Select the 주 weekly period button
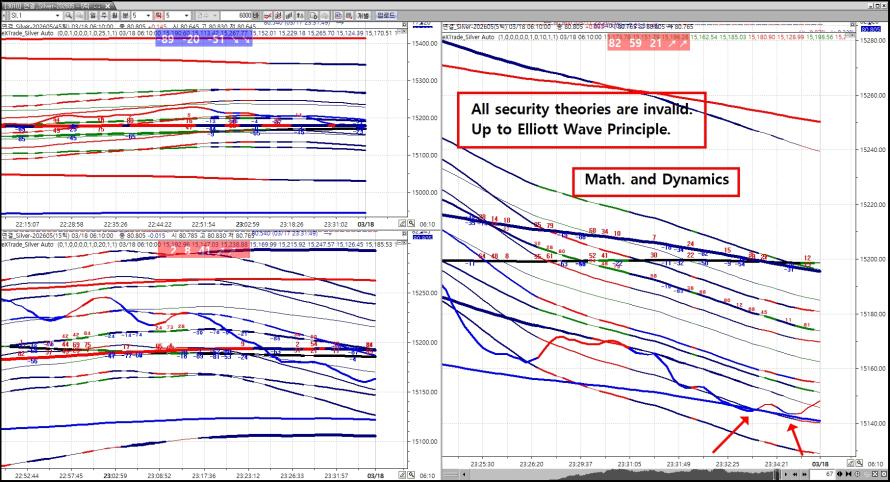Image resolution: width=890 pixels, height=482 pixels. point(104,15)
